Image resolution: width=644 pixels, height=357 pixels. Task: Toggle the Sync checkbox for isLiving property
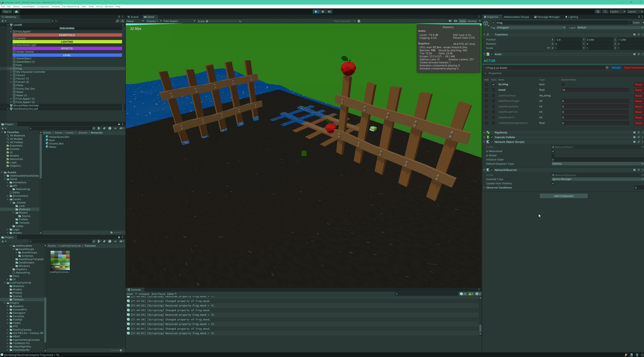tap(494, 85)
